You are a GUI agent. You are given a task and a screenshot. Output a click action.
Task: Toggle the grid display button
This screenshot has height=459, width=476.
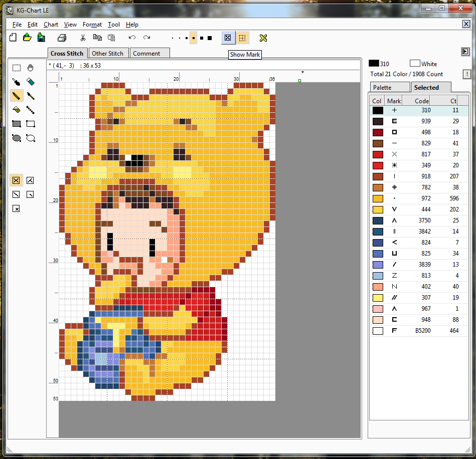[x=242, y=38]
